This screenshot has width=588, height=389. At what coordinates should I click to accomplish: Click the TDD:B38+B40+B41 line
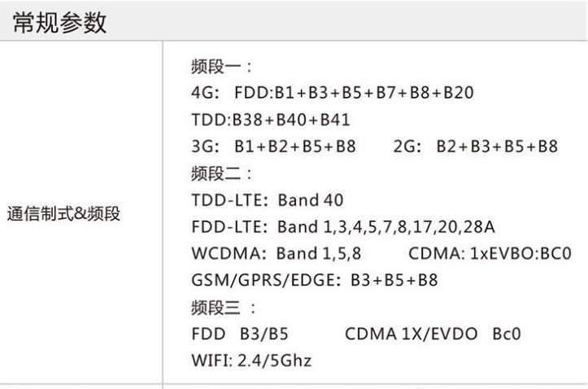pos(270,120)
